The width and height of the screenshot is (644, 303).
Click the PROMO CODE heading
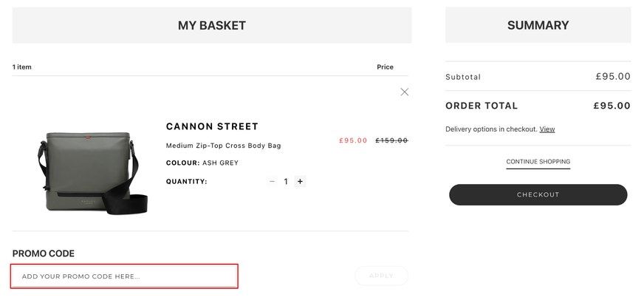[x=44, y=253]
